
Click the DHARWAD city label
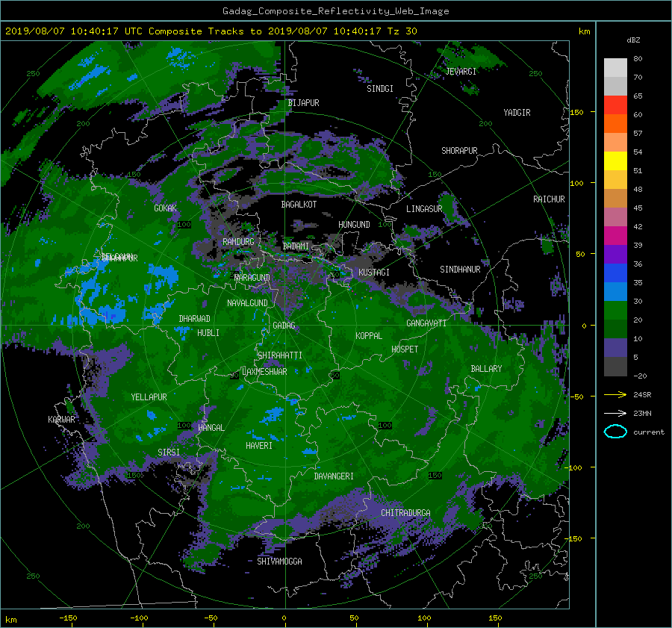pyautogui.click(x=195, y=319)
